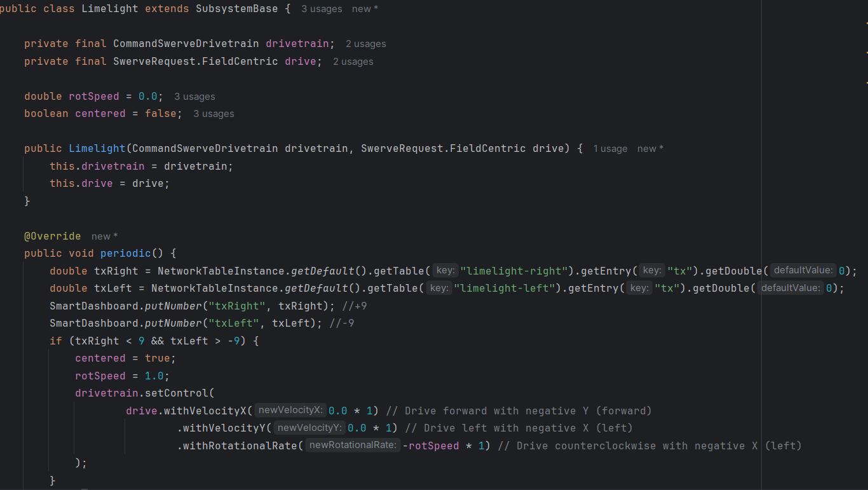This screenshot has height=490, width=868.
Task: Open the "1 usage" hint beside the Limelight constructor
Action: (x=610, y=149)
